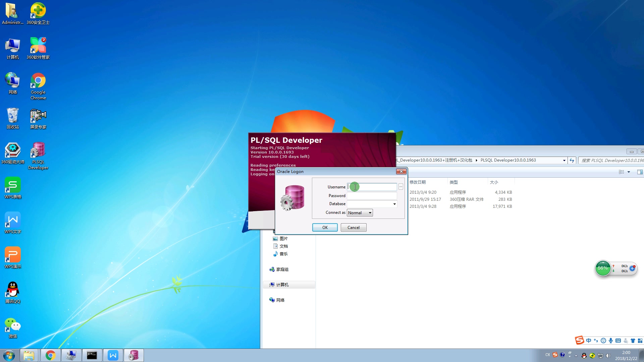The height and width of the screenshot is (362, 644).
Task: Open the Username field dropdown arrow
Action: tap(401, 186)
